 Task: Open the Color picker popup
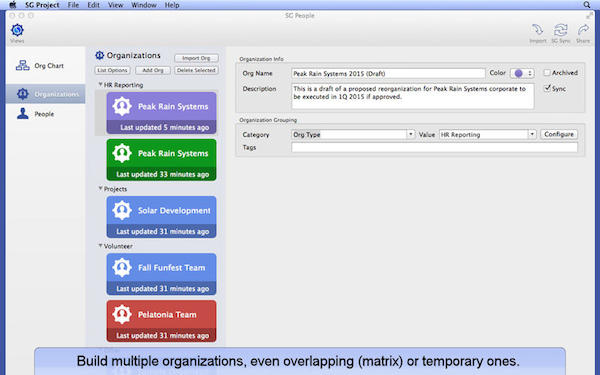click(522, 73)
